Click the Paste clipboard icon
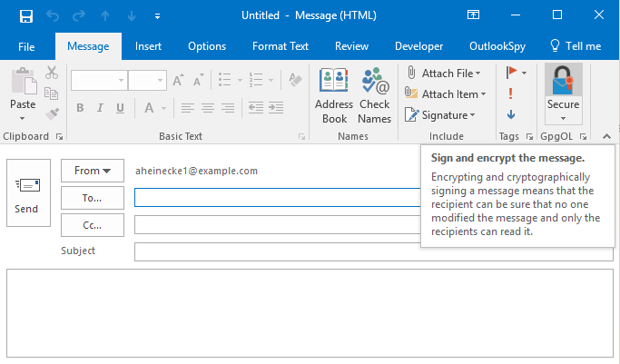The width and height of the screenshot is (620, 364). 23,84
